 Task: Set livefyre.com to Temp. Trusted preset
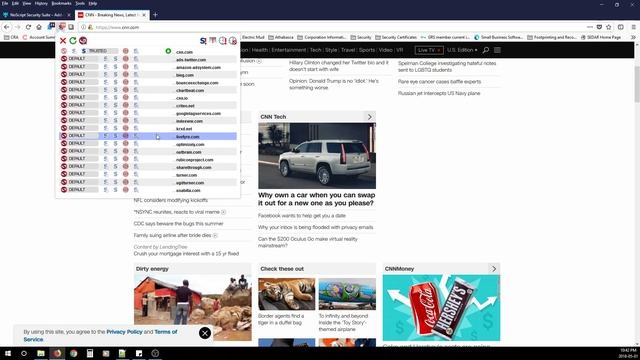[x=105, y=136]
